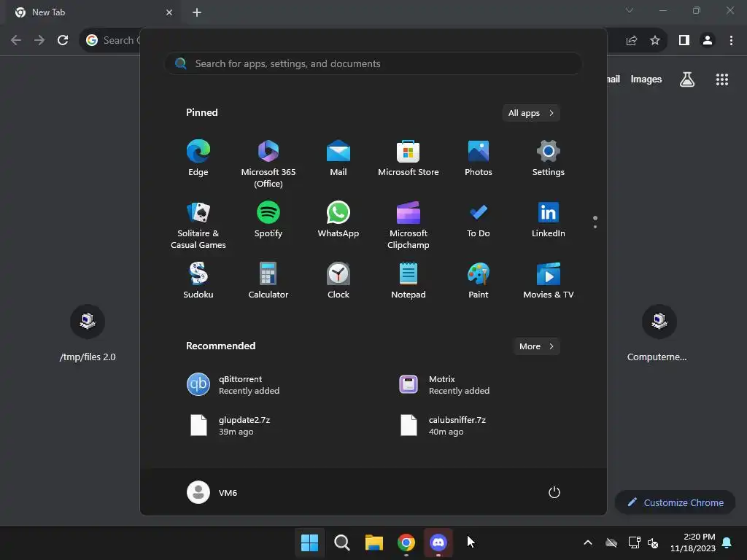Open Search Labs flask icon

(687, 79)
